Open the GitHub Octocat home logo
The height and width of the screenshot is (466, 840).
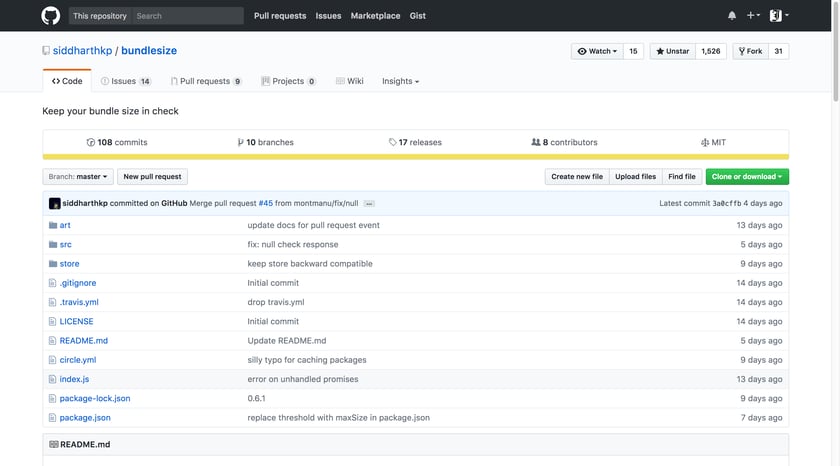(51, 16)
